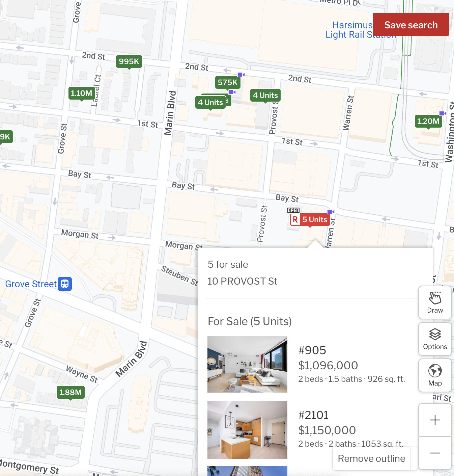Screen dimensions: 454x476
Task: Click the Save search button
Action: pyautogui.click(x=411, y=25)
